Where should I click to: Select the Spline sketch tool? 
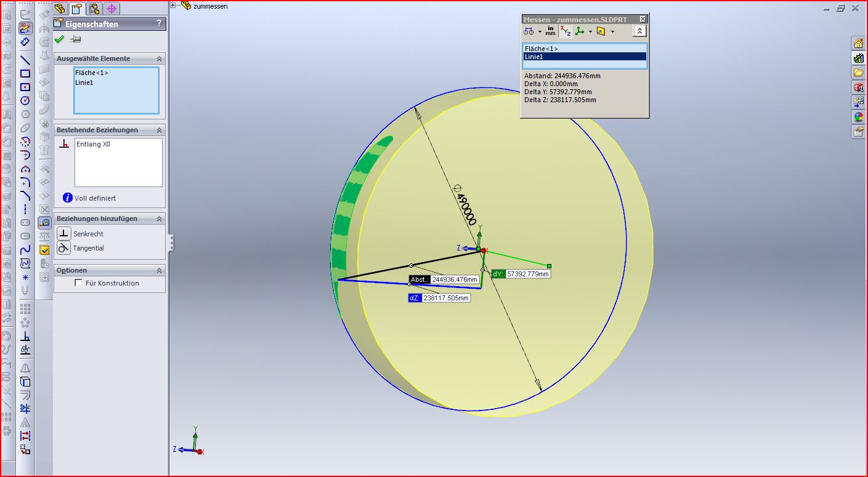coord(25,250)
